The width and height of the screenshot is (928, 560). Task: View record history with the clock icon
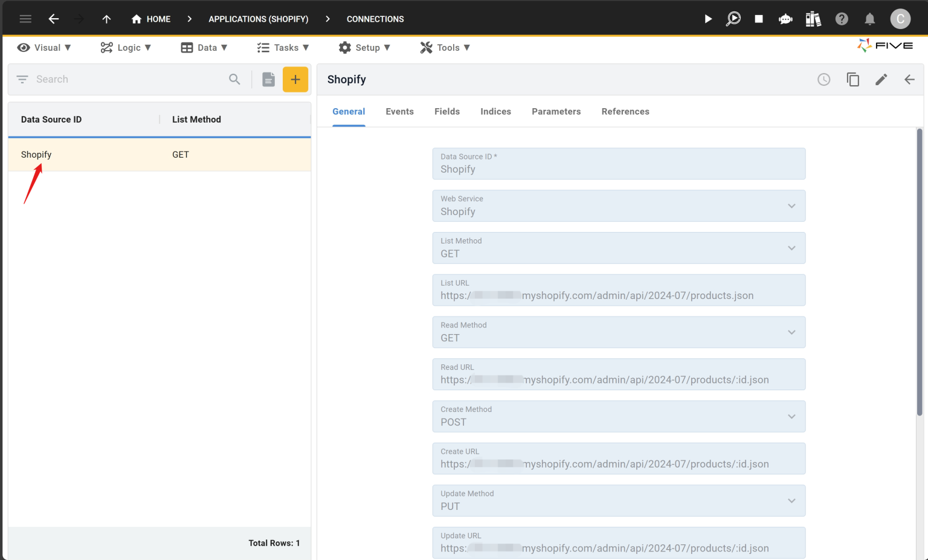823,79
